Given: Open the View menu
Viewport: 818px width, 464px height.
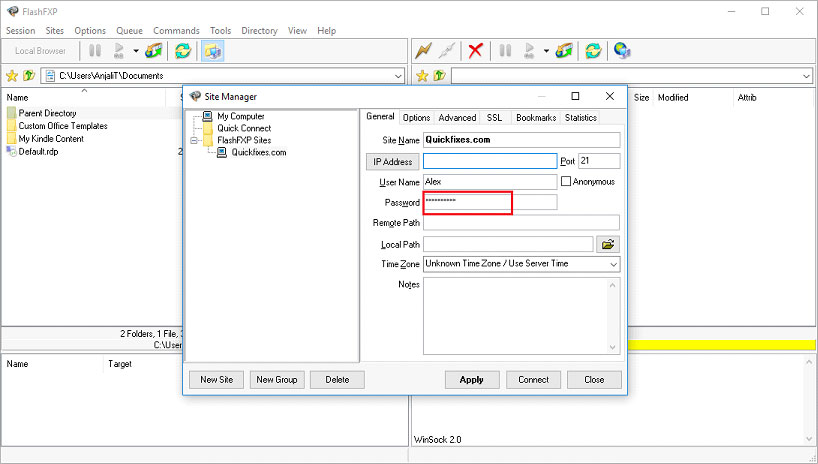Looking at the screenshot, I should (297, 31).
